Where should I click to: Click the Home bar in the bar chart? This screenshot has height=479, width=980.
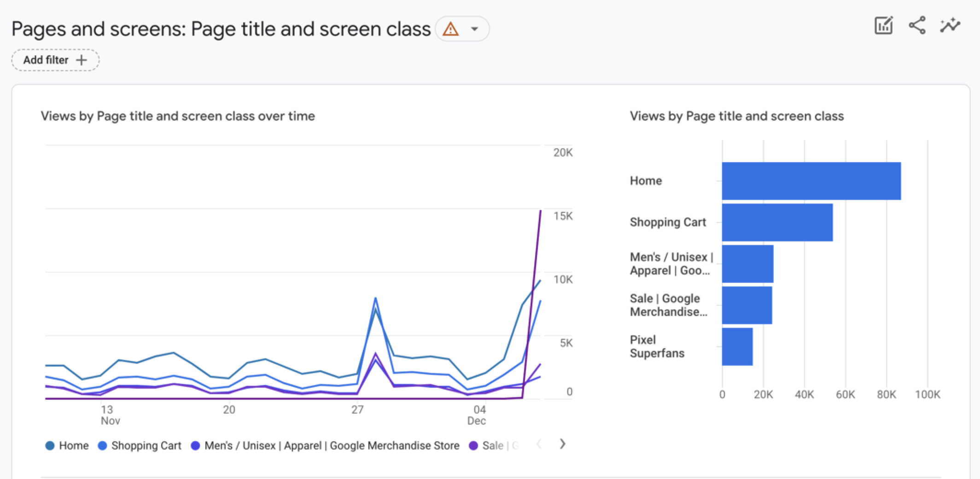[811, 181]
